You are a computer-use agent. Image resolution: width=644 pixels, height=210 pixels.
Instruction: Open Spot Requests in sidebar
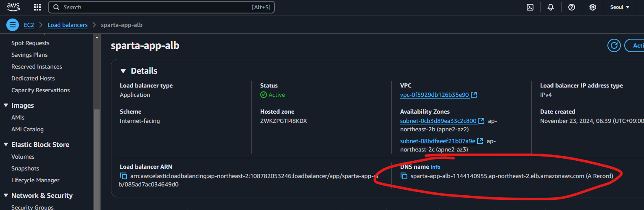point(30,43)
